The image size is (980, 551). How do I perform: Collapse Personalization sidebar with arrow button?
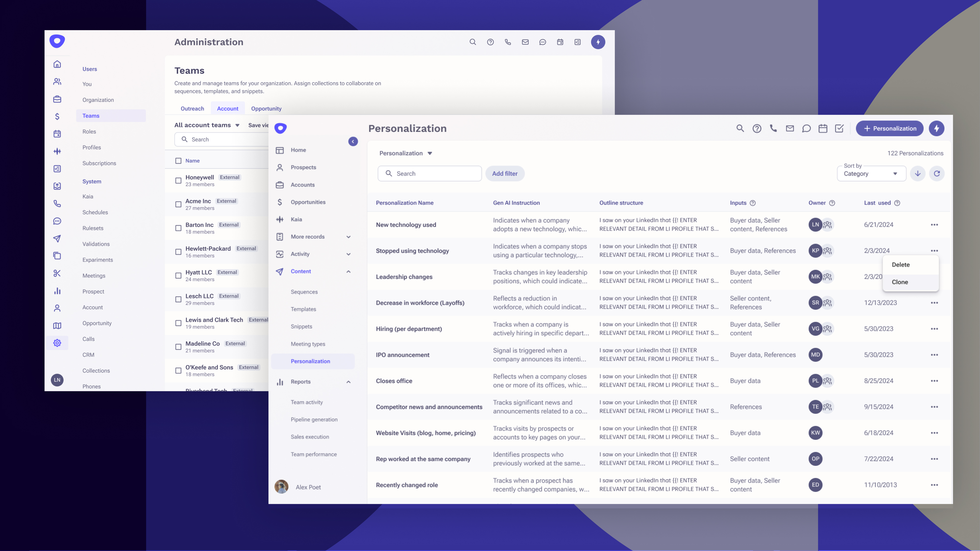pyautogui.click(x=353, y=142)
